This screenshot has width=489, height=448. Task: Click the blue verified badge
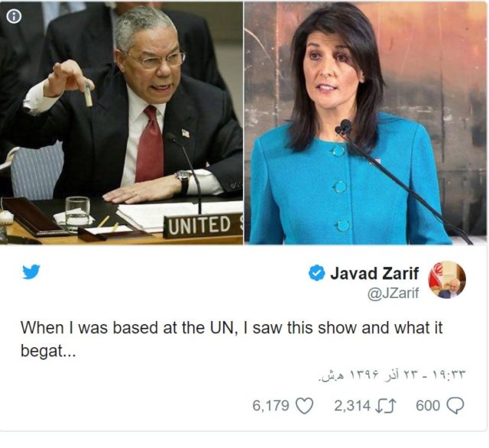coord(317,273)
